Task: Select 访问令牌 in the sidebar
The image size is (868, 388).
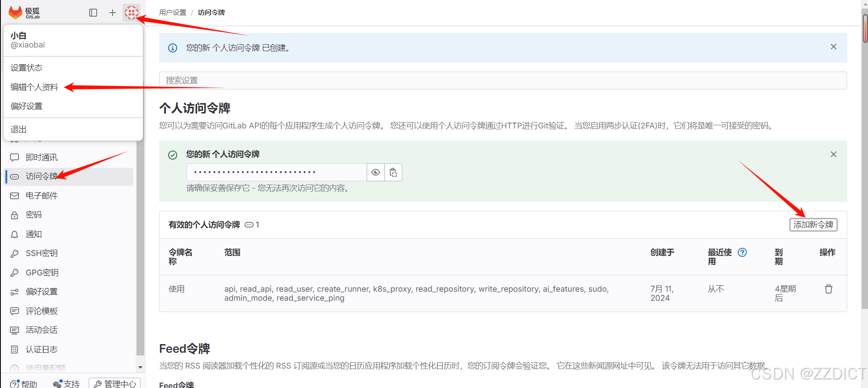Action: click(x=70, y=176)
